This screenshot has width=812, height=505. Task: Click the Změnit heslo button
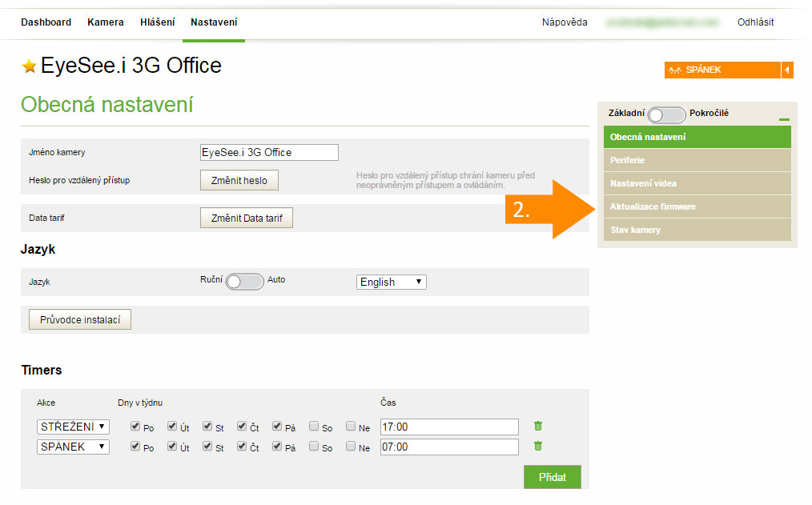coord(239,180)
